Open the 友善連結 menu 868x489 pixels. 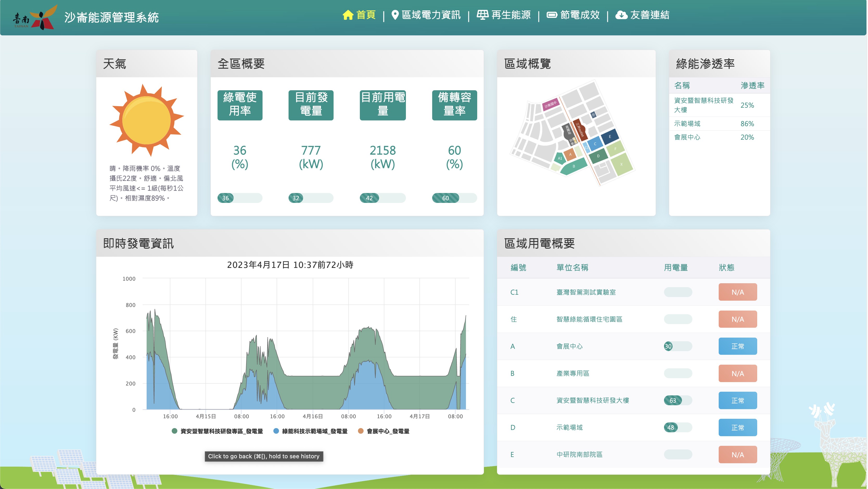(643, 15)
